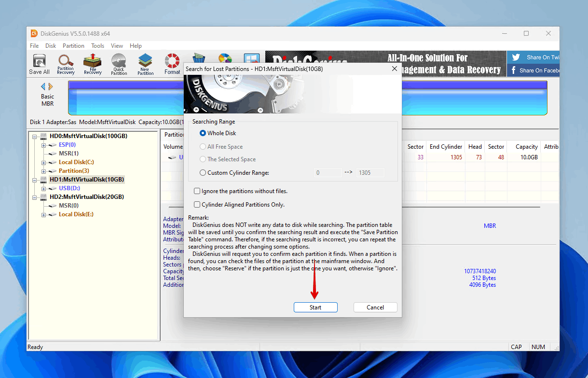Click the Local Disk(C:) partition icon

(53, 162)
